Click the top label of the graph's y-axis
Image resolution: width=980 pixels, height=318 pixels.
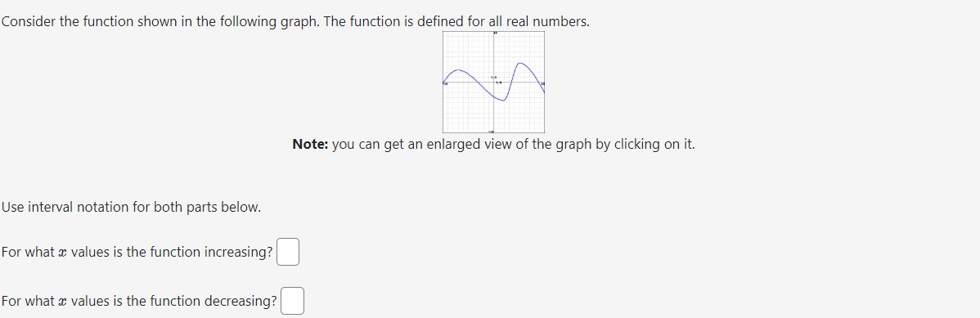coord(495,32)
